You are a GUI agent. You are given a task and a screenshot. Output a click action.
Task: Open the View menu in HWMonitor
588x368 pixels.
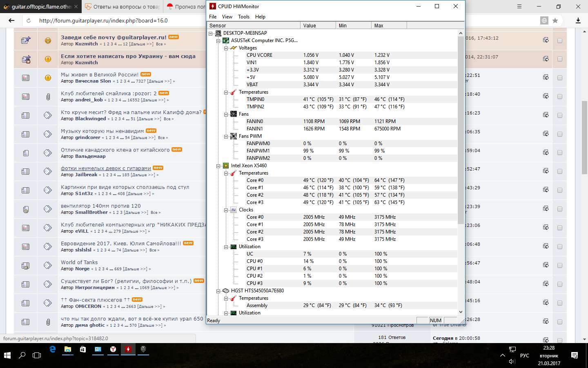point(227,17)
